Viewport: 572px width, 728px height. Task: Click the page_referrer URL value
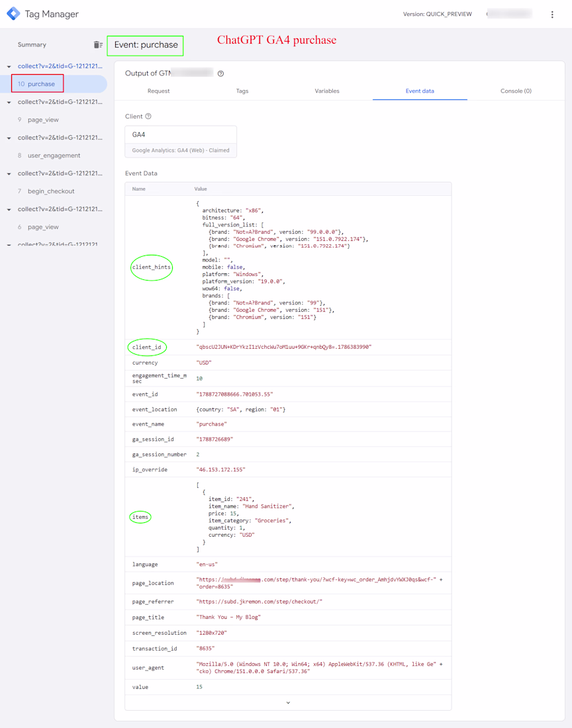(x=259, y=602)
